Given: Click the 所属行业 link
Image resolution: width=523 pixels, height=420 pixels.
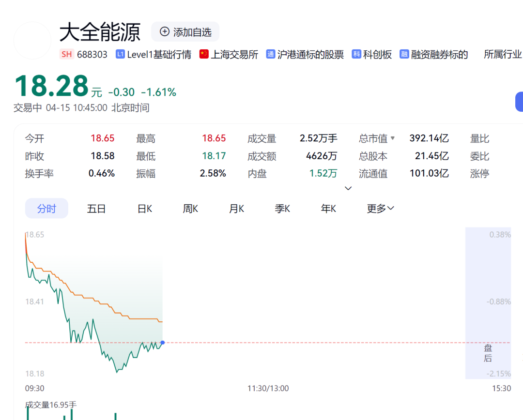Looking at the screenshot, I should point(503,54).
